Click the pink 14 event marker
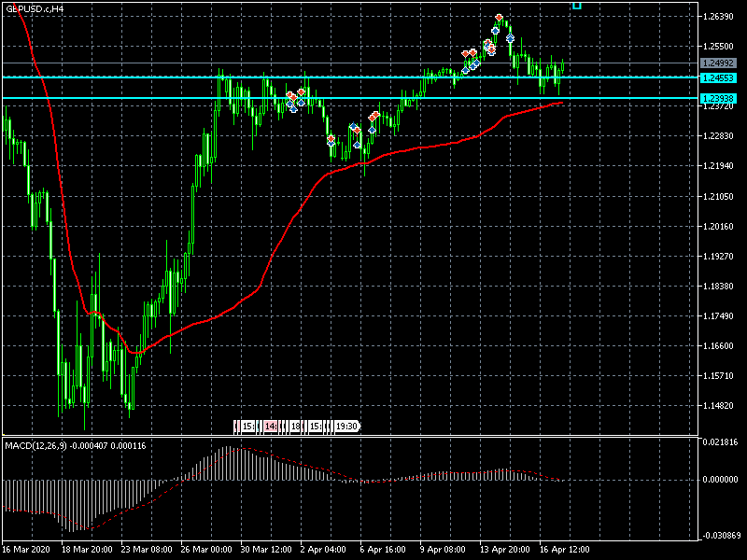This screenshot has width=747, height=560. pos(271,426)
